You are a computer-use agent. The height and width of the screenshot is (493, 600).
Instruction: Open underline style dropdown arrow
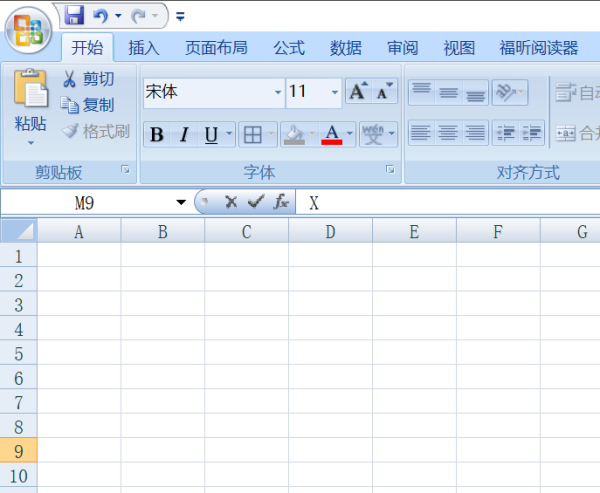[x=229, y=134]
